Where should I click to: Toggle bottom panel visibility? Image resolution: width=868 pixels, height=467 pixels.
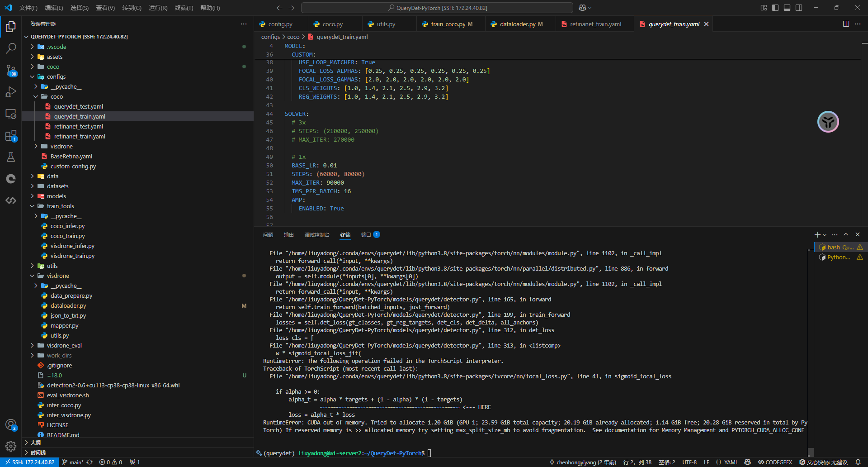tap(787, 8)
